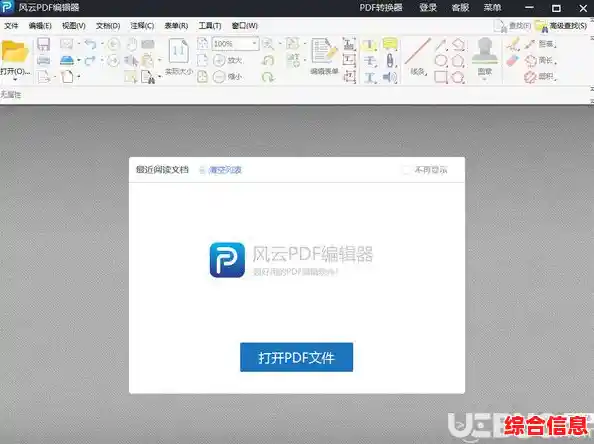Click 登录 in the title bar
Screen dimensions: 594x444
pyautogui.click(x=428, y=8)
